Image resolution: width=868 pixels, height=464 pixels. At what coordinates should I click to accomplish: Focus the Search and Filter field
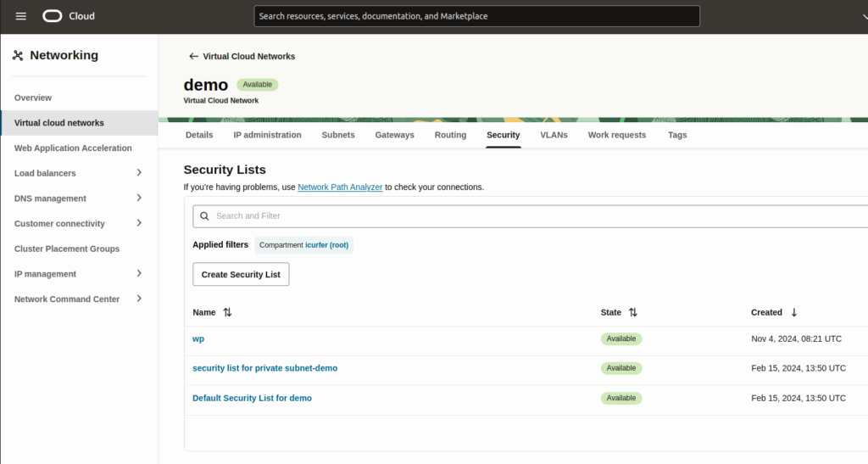(x=534, y=216)
